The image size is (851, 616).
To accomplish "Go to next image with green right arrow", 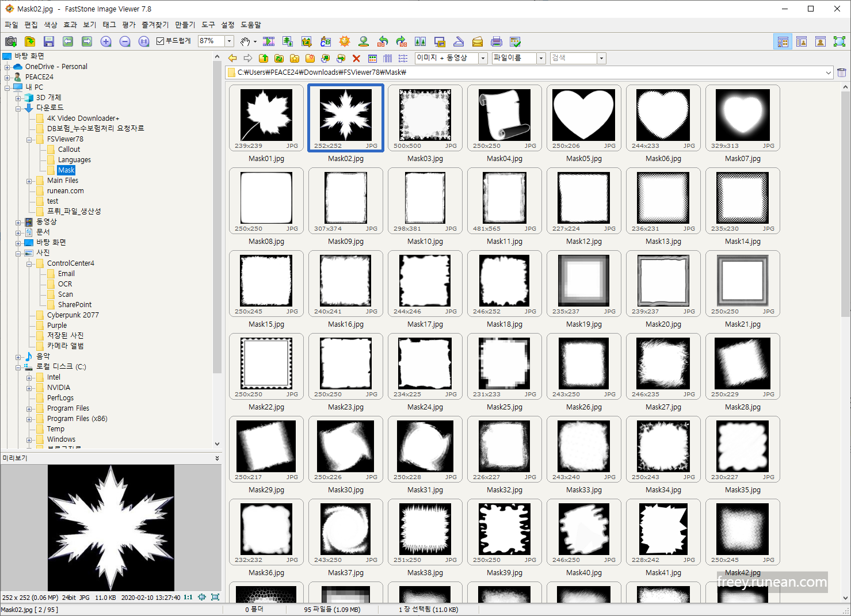I will [x=87, y=41].
